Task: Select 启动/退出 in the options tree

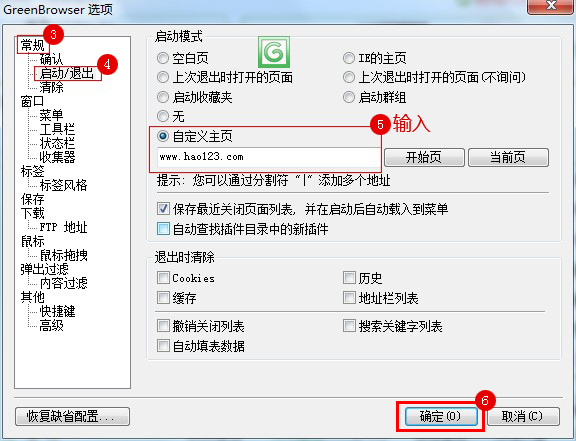Action: click(x=66, y=73)
